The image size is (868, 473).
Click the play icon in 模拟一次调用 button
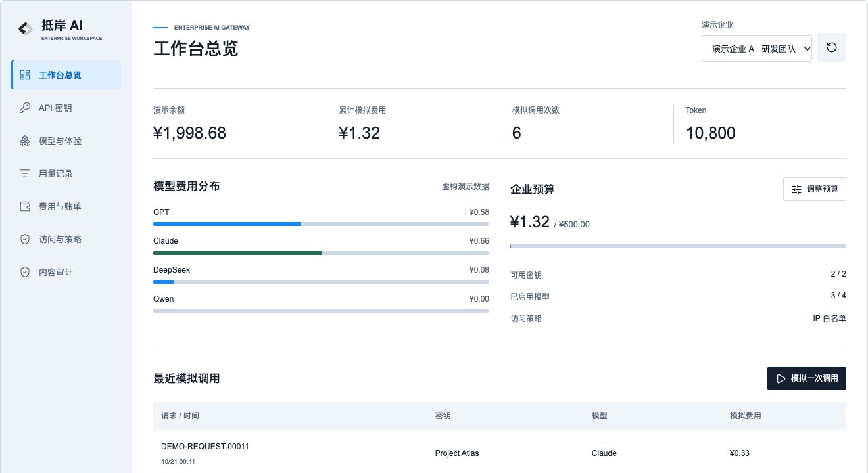781,378
